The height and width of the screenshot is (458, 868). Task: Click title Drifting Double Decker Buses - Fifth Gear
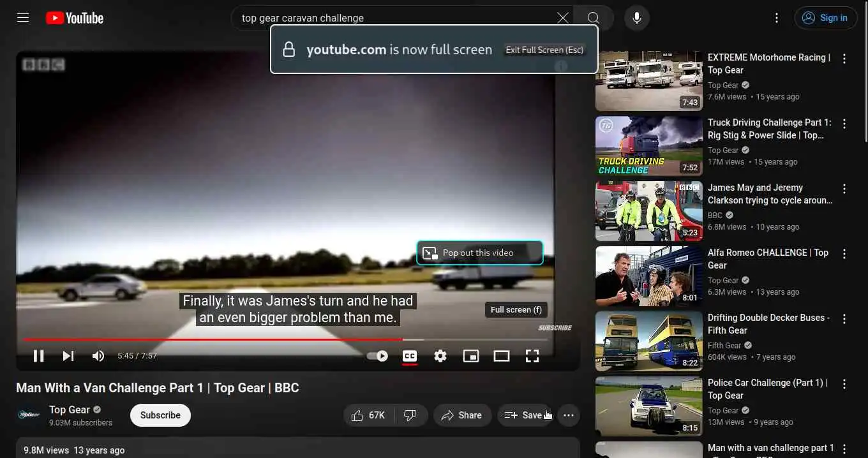769,324
